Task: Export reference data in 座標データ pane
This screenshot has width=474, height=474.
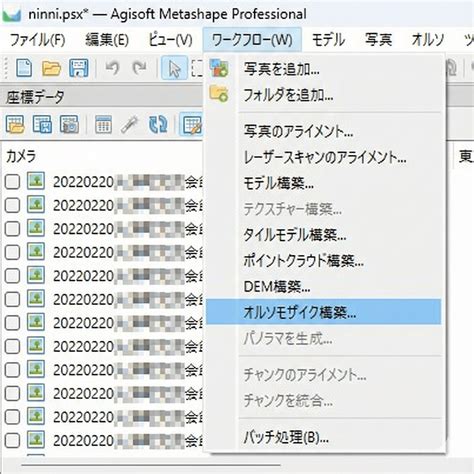Action: pos(42,125)
